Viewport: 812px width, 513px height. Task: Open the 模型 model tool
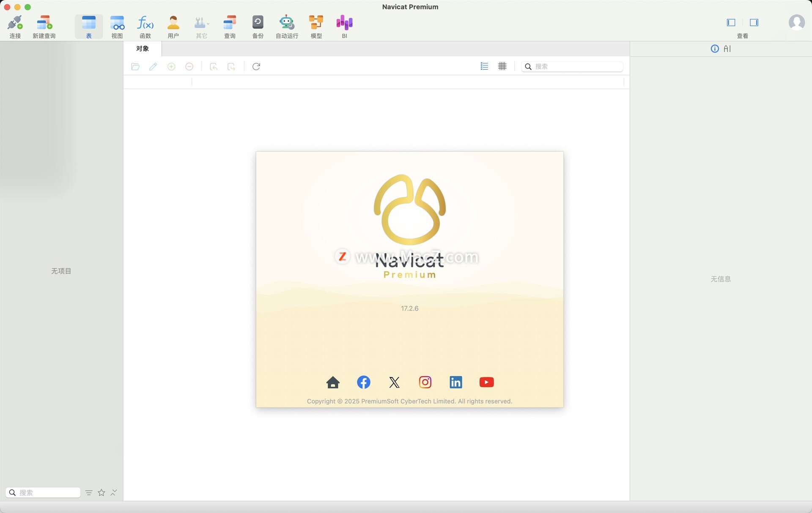pyautogui.click(x=316, y=27)
